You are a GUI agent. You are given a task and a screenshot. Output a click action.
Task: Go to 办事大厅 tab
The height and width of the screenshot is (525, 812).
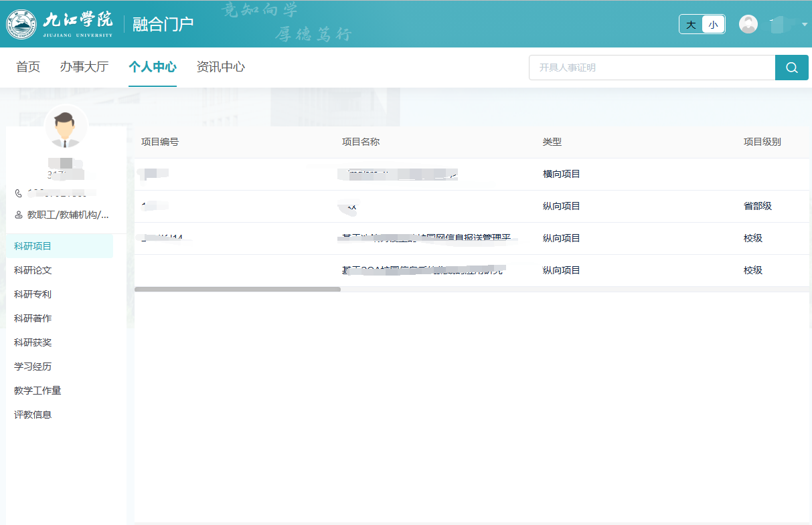point(84,67)
